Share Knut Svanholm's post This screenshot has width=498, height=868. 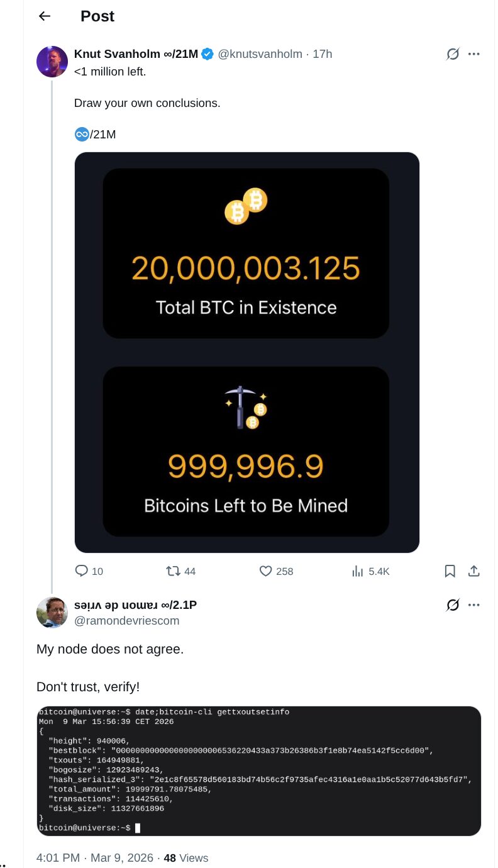pyautogui.click(x=474, y=571)
